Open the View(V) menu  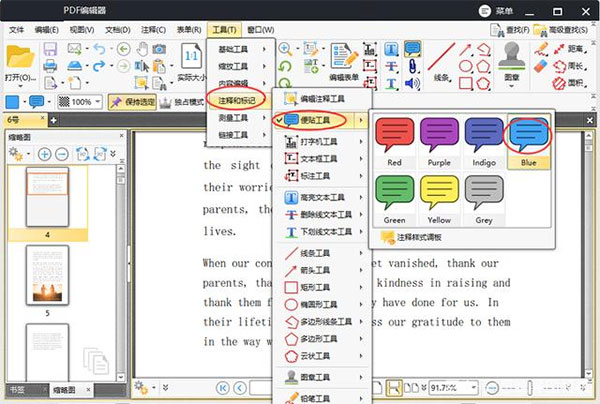click(82, 30)
